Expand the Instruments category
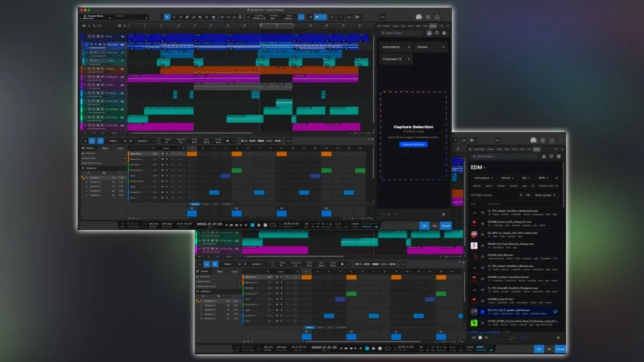This screenshot has width=644, height=362. (396, 47)
